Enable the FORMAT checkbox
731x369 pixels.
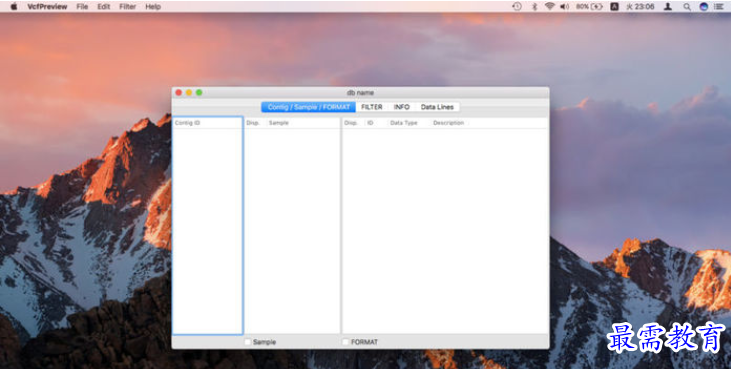click(x=345, y=342)
